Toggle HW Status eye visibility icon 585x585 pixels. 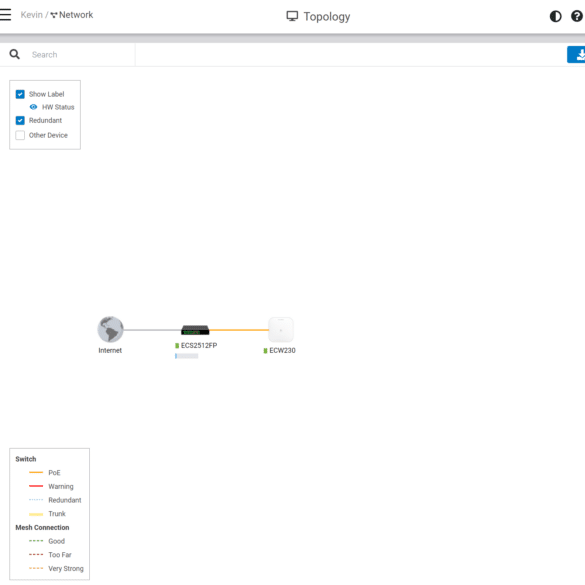click(33, 107)
